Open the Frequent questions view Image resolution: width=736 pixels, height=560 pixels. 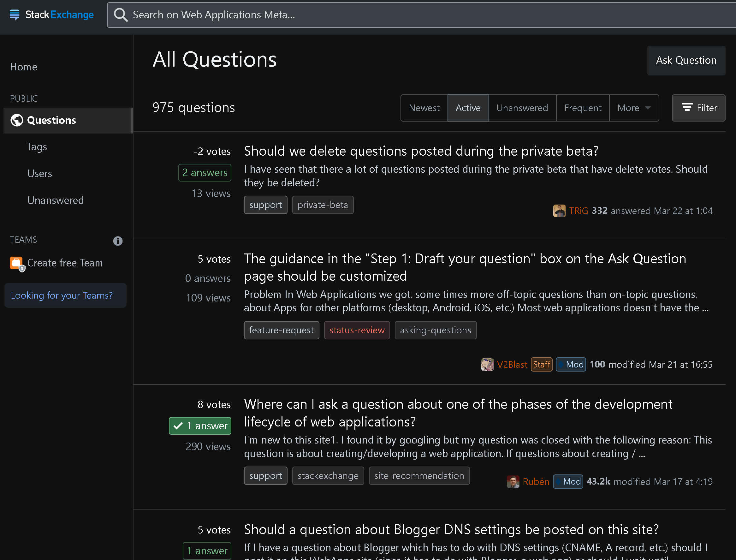pyautogui.click(x=583, y=108)
